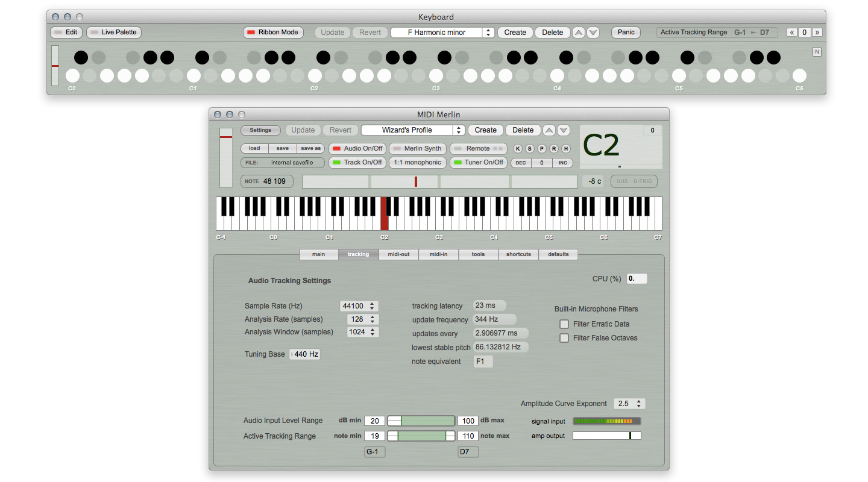Viewport: 868px width, 482px height.
Task: Click the save as button
Action: point(311,148)
